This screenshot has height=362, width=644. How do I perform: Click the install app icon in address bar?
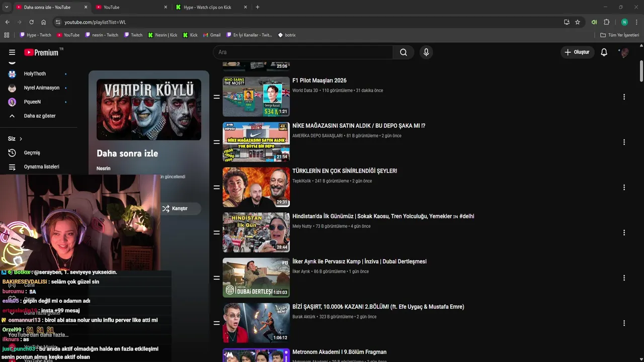[567, 22]
